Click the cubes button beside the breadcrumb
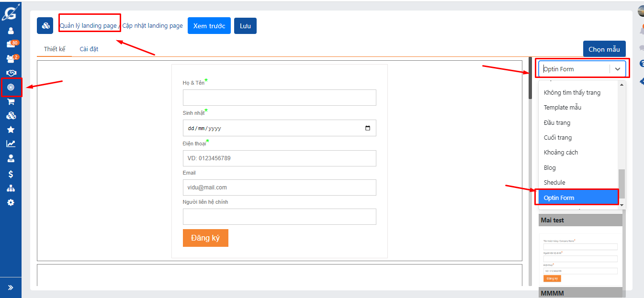The height and width of the screenshot is (298, 644). coord(45,26)
